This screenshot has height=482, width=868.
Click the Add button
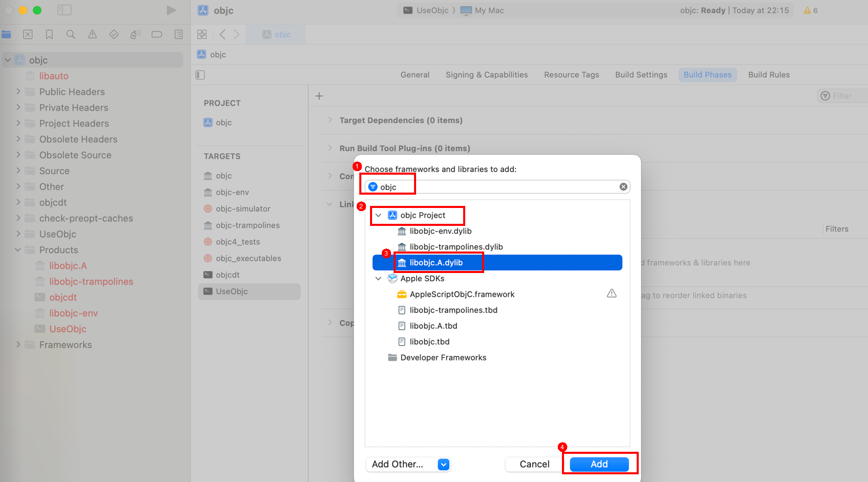tap(599, 464)
